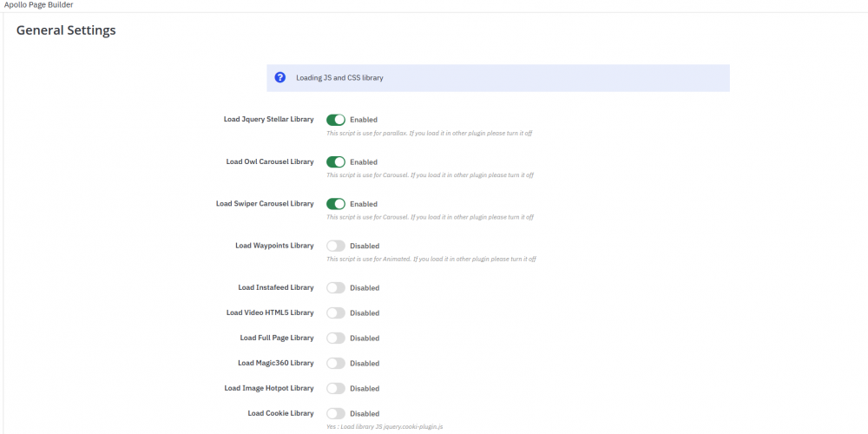Click the 'Load Waypoints Library' label

(274, 246)
